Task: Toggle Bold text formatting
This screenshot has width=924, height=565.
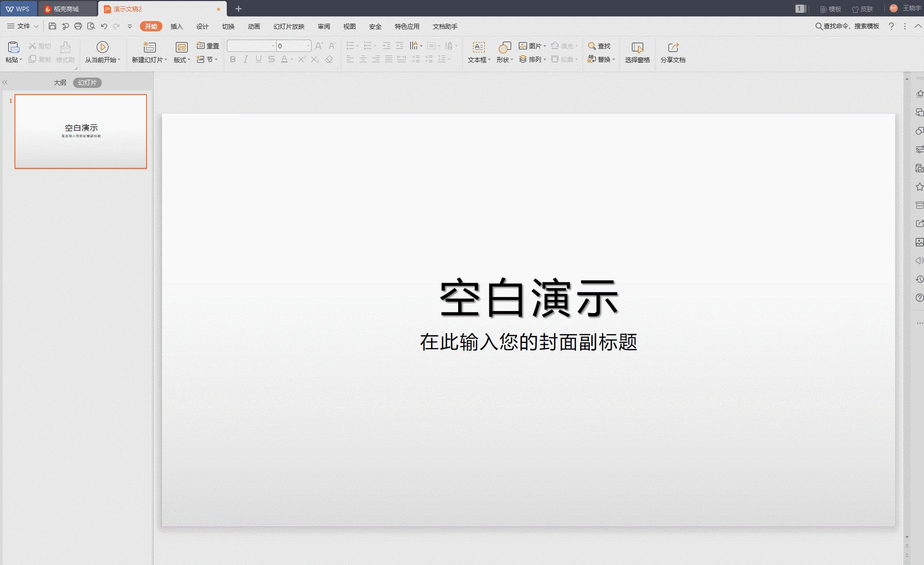Action: (x=233, y=60)
